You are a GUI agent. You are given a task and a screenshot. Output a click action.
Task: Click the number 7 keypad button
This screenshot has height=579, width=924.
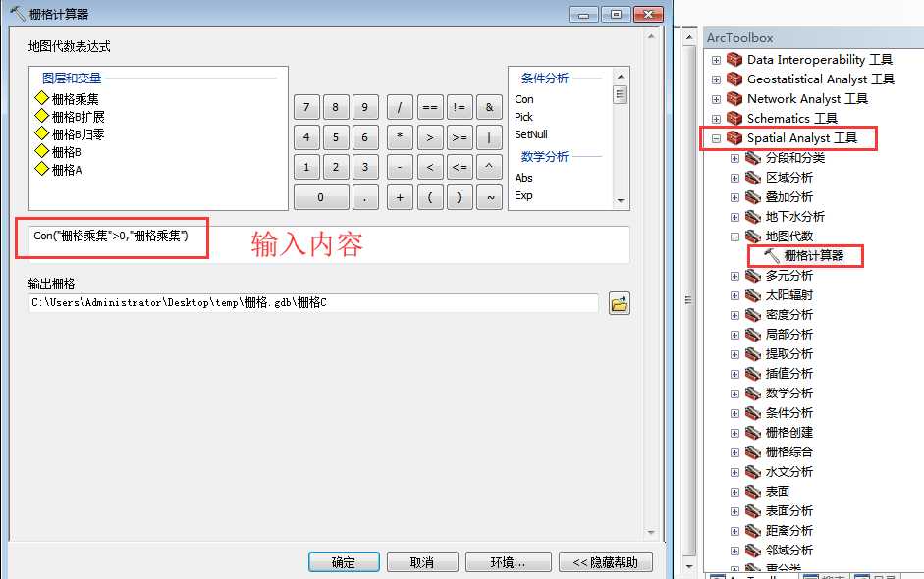306,107
